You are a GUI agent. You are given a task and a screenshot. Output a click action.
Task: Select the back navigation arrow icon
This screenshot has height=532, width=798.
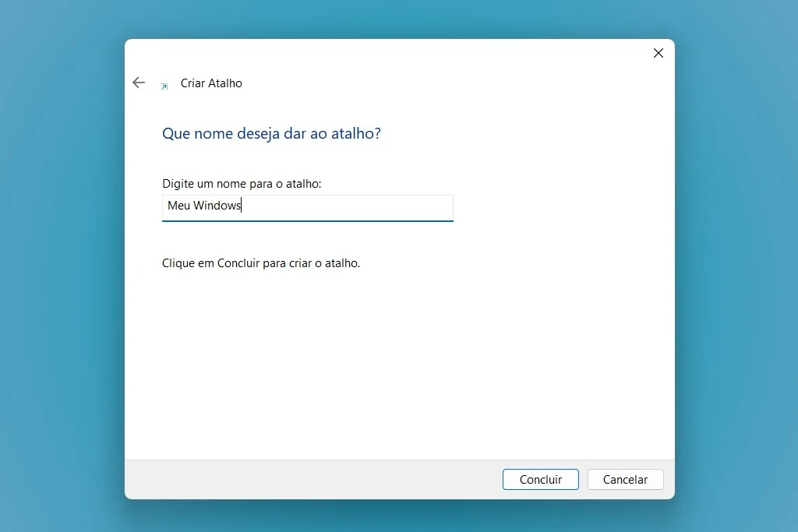click(x=139, y=83)
